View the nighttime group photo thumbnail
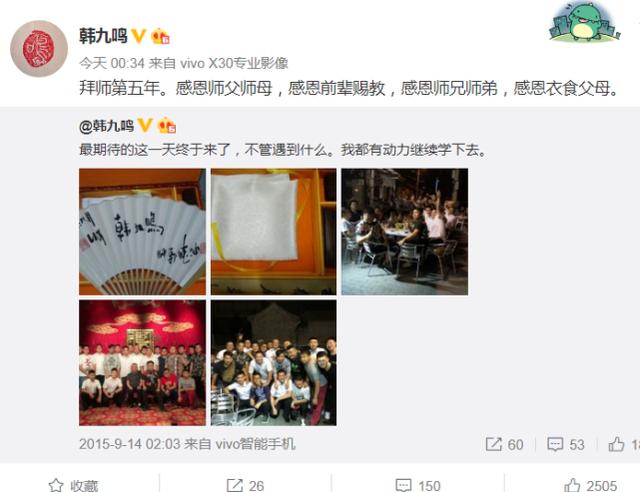640x492 pixels. click(273, 363)
